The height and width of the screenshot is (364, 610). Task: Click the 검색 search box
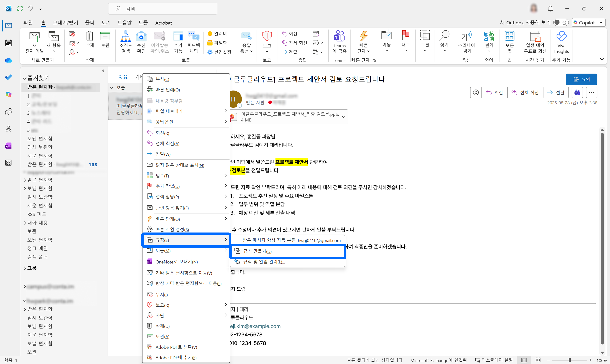pos(163,9)
